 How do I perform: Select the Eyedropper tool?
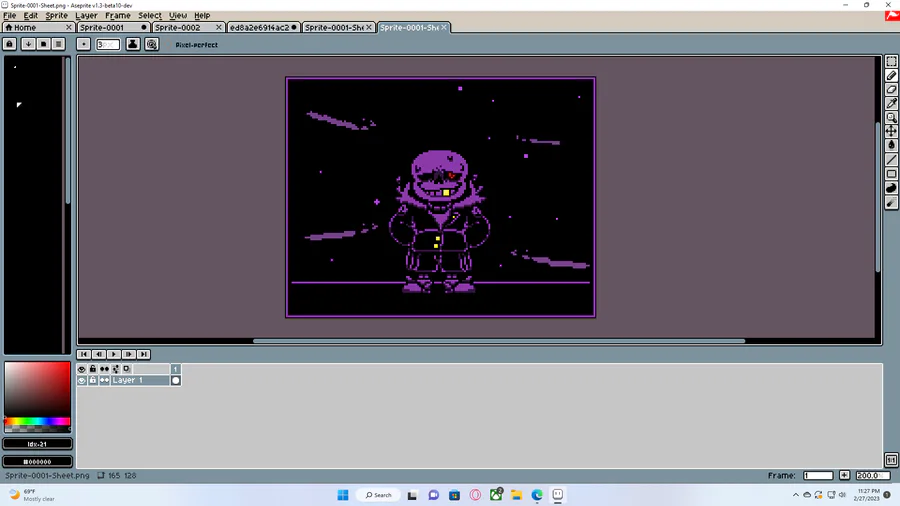pyautogui.click(x=891, y=103)
